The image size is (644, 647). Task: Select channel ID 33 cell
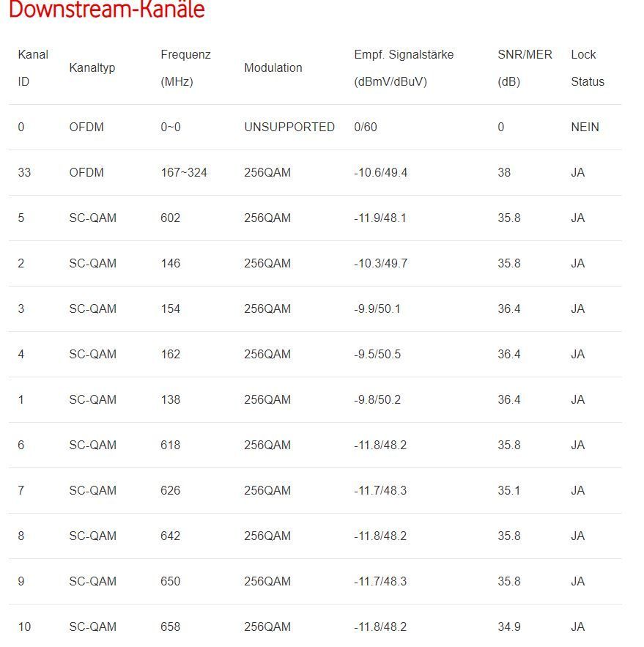[24, 172]
